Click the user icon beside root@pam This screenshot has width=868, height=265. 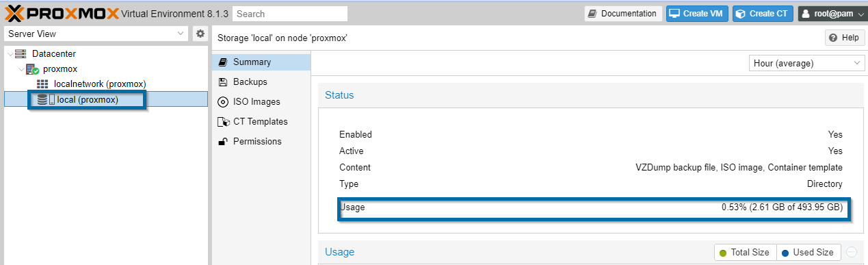click(806, 14)
